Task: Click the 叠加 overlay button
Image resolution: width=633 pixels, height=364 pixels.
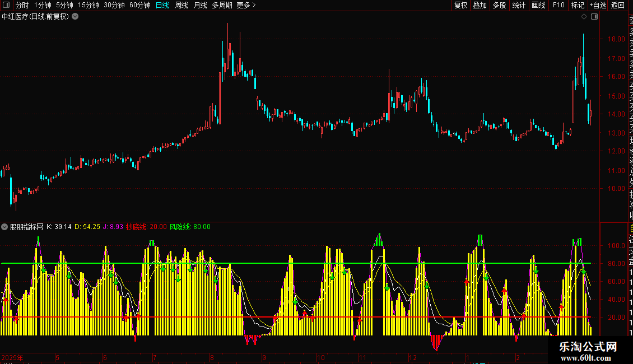Action: coord(480,5)
